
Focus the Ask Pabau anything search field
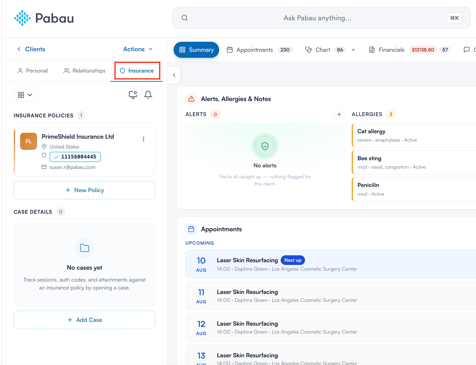coord(321,18)
